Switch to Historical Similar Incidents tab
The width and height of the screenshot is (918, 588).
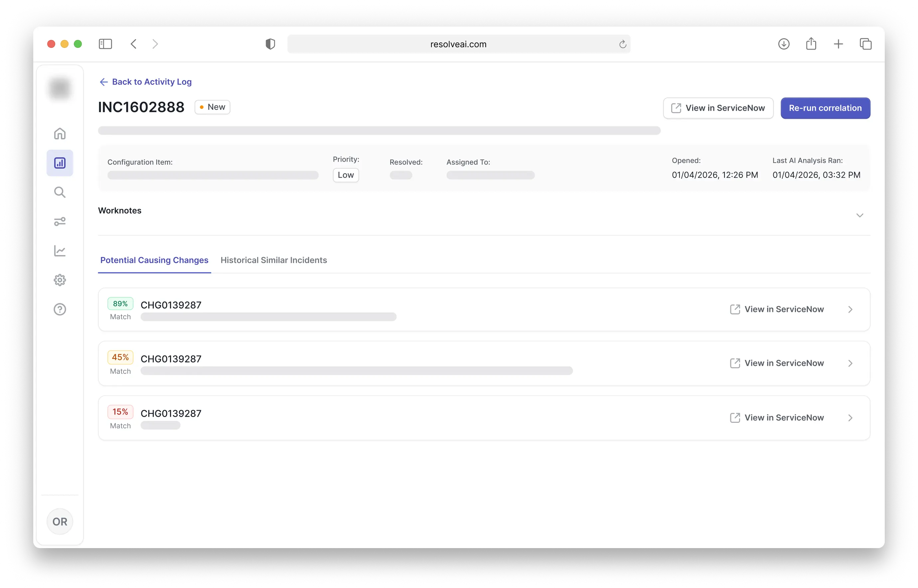273,260
